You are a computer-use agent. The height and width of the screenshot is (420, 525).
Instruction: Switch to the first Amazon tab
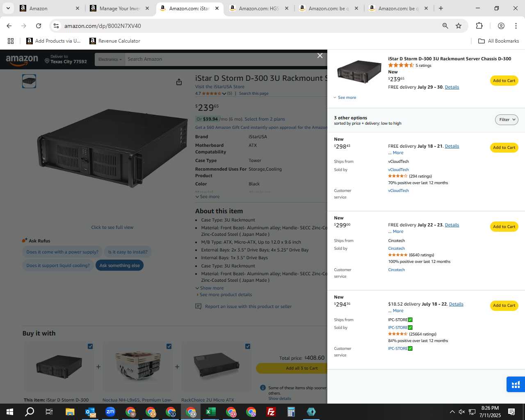click(x=50, y=8)
